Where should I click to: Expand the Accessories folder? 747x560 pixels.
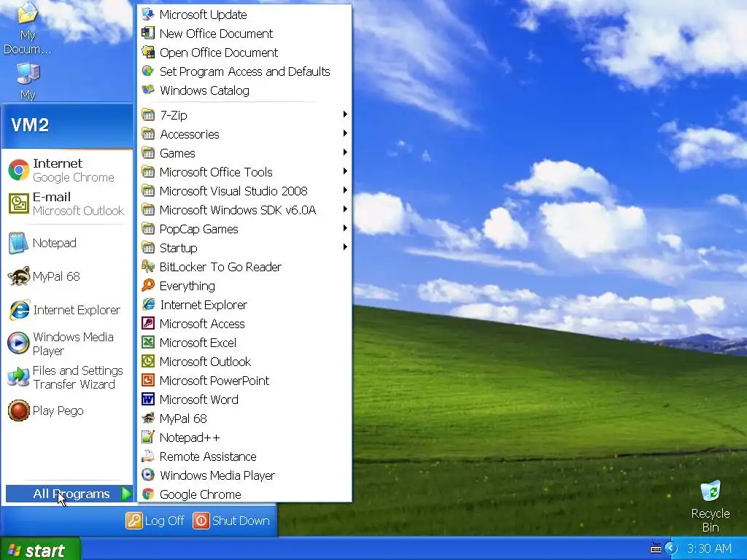click(244, 134)
